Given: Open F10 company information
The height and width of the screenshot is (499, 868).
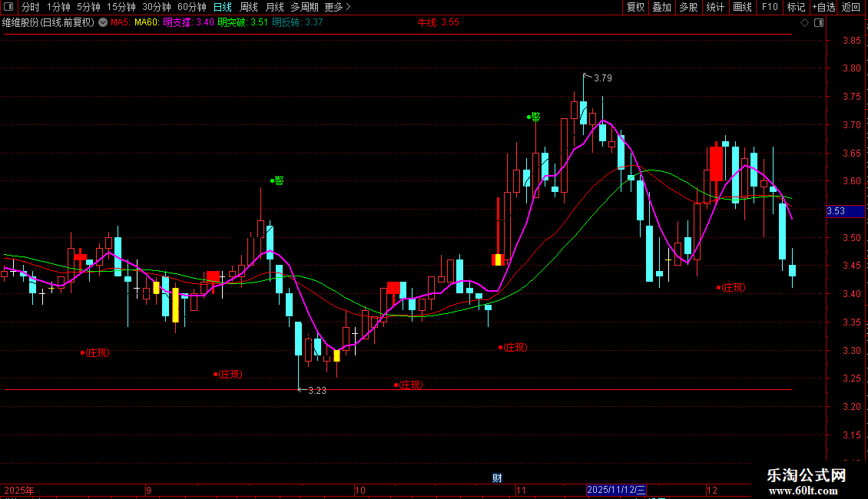Looking at the screenshot, I should (x=770, y=7).
